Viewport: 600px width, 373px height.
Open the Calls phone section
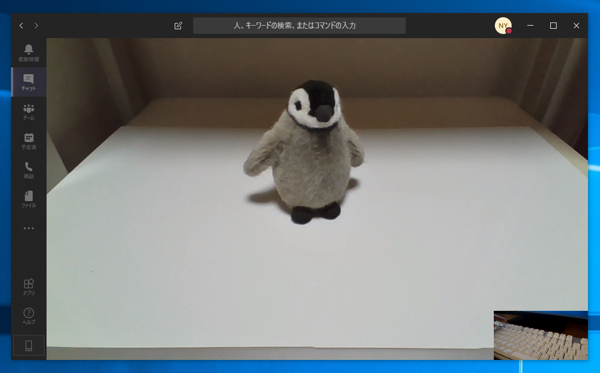tap(29, 170)
